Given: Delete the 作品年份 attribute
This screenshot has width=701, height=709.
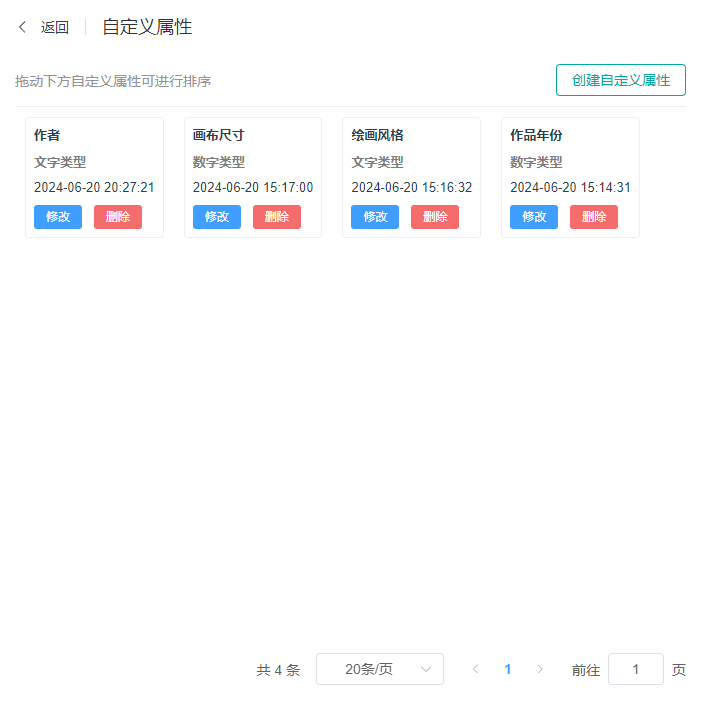Looking at the screenshot, I should click(594, 217).
